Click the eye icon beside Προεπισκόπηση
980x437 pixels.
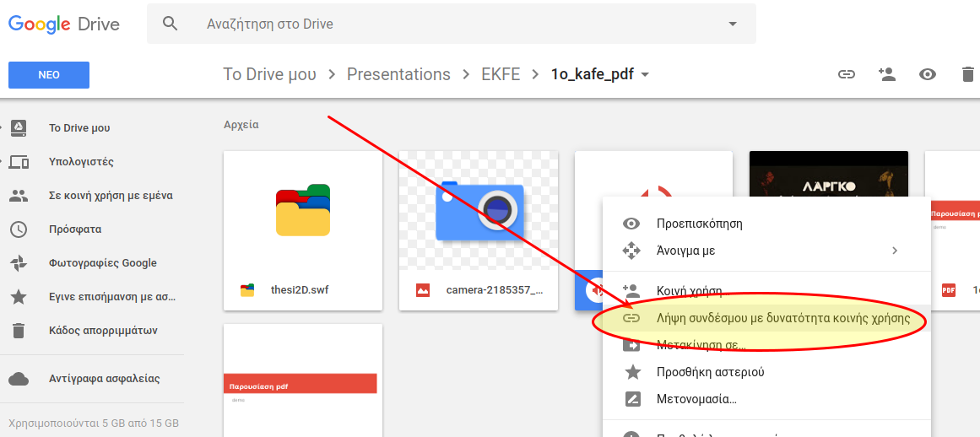(632, 224)
